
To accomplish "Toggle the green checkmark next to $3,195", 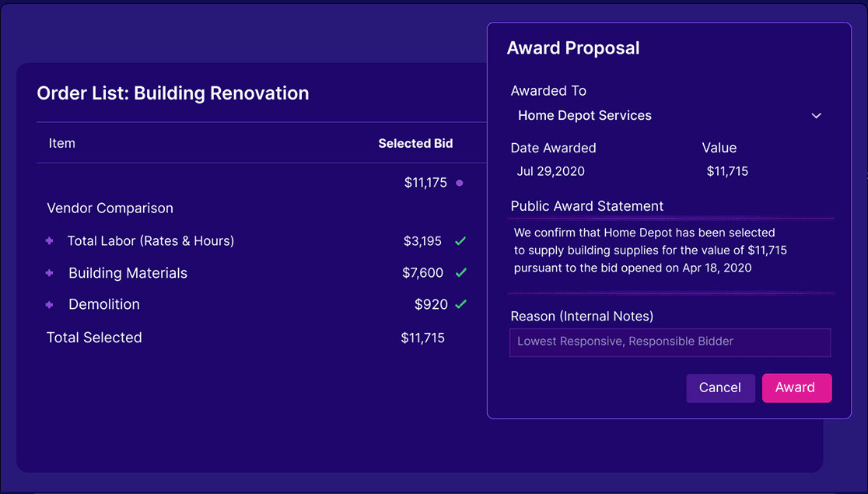I will pos(459,241).
